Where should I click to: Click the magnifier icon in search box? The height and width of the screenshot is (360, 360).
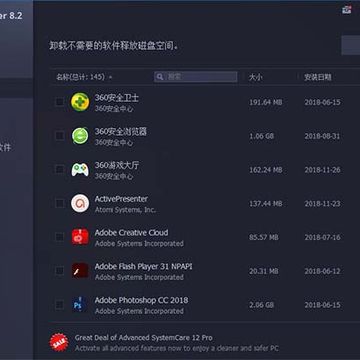coord(160,77)
